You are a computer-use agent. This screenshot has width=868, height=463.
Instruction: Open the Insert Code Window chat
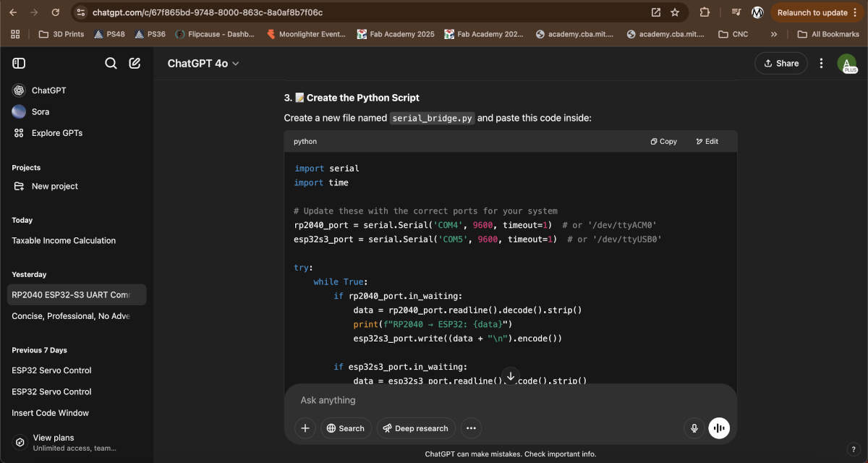(76, 413)
